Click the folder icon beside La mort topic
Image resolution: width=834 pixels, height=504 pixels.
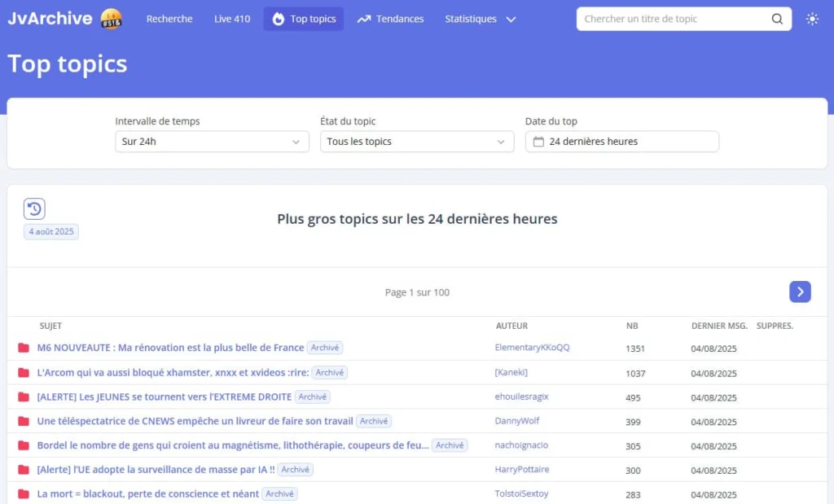[24, 494]
